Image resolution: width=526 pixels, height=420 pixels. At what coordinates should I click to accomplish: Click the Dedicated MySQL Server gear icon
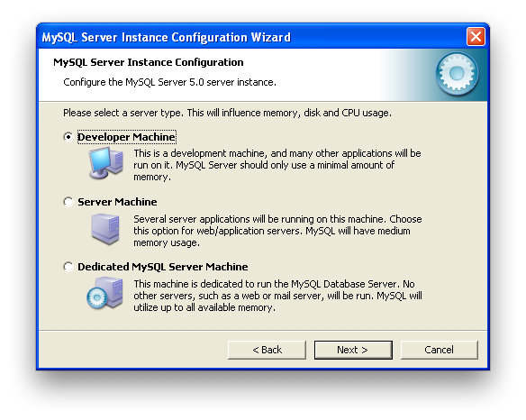click(105, 293)
